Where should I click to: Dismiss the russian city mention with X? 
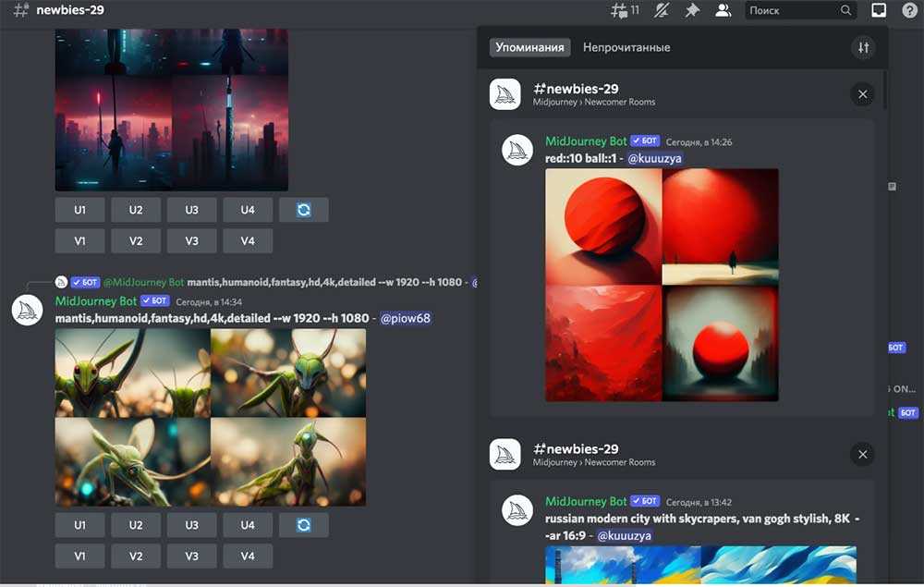click(862, 454)
